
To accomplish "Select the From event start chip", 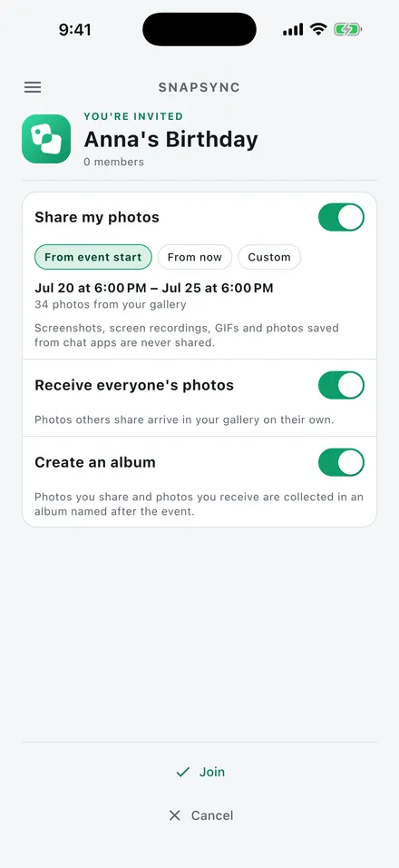I will pos(92,257).
